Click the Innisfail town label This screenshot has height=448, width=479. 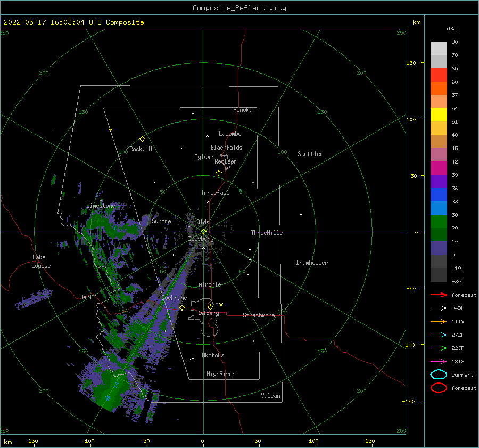pos(215,193)
